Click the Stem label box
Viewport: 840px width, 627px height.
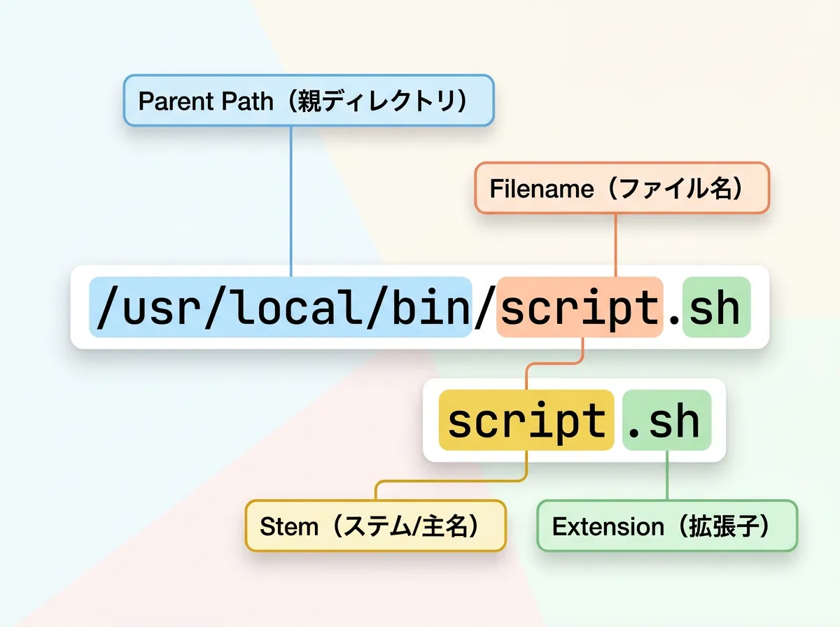(375, 526)
